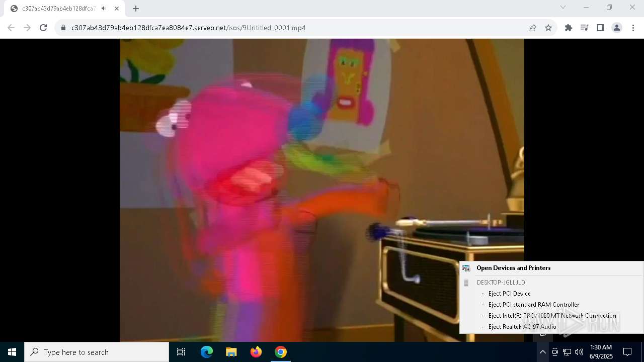This screenshot has width=644, height=362.
Task: Reload the current page
Action: pyautogui.click(x=43, y=28)
